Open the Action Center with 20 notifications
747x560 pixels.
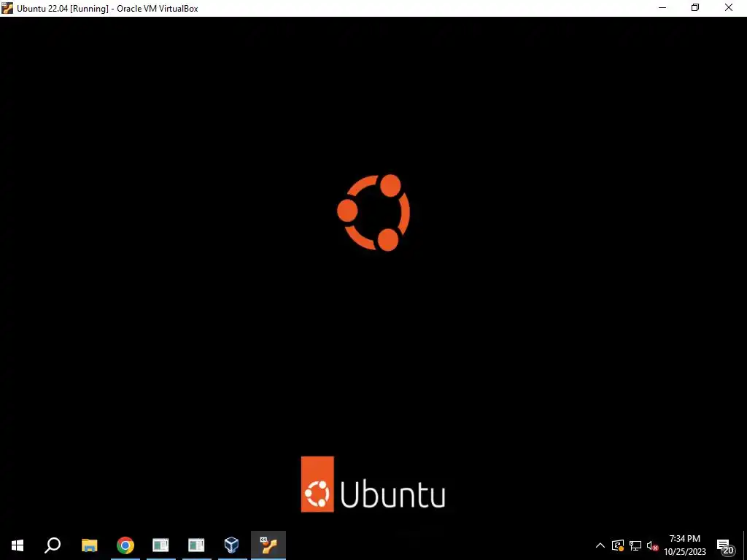coord(725,547)
